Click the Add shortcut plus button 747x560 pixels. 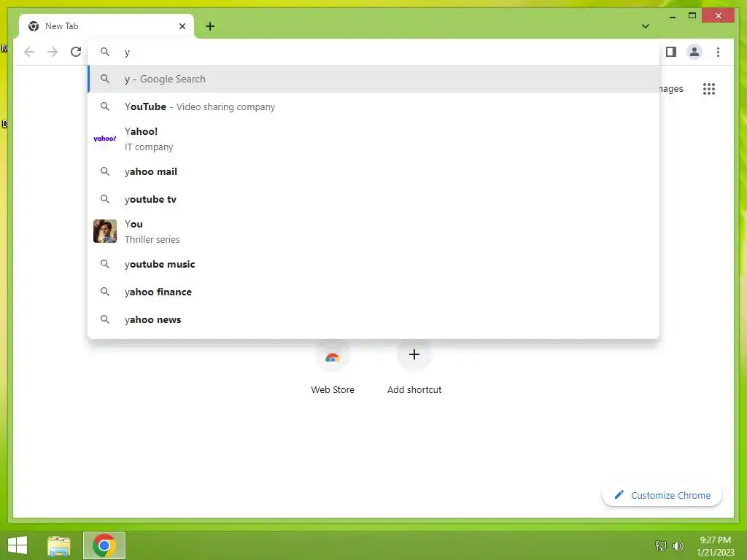coord(414,354)
